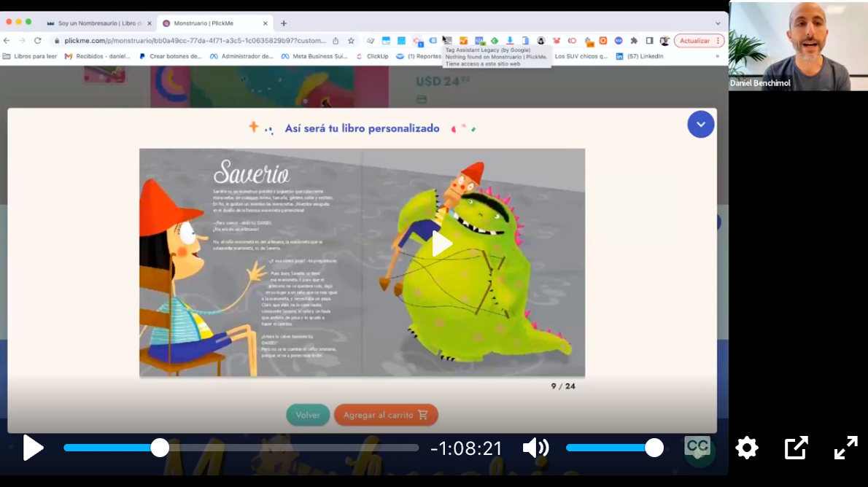Viewport: 868px width, 487px height.
Task: Click the volume slider handle
Action: (654, 448)
